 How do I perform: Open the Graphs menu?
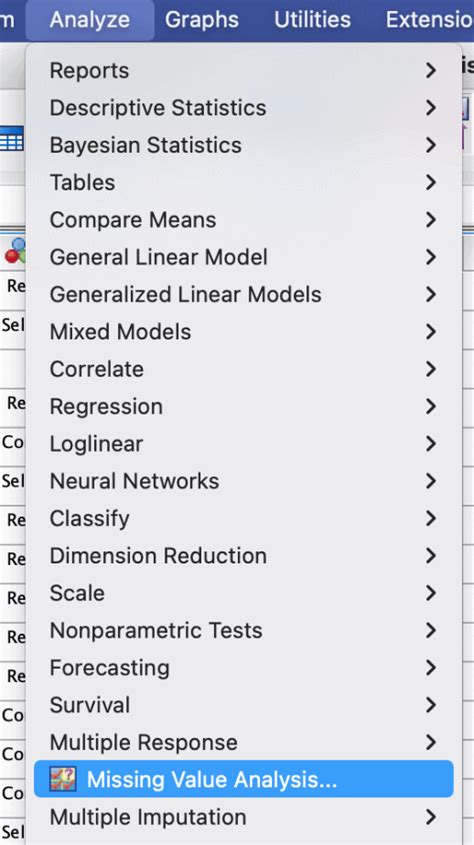pos(201,20)
